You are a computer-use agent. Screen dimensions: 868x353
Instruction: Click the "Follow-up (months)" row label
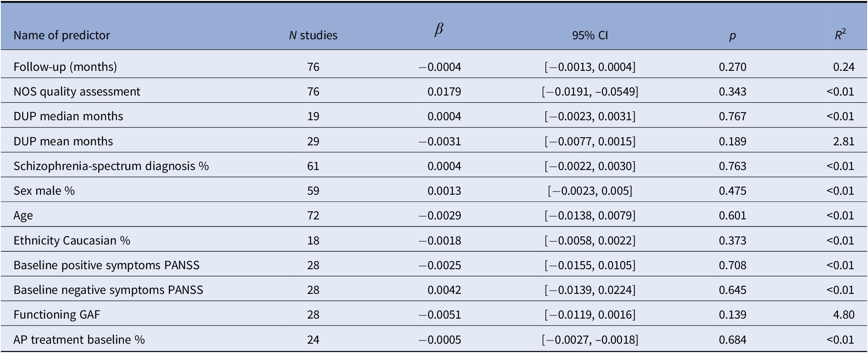pos(65,66)
